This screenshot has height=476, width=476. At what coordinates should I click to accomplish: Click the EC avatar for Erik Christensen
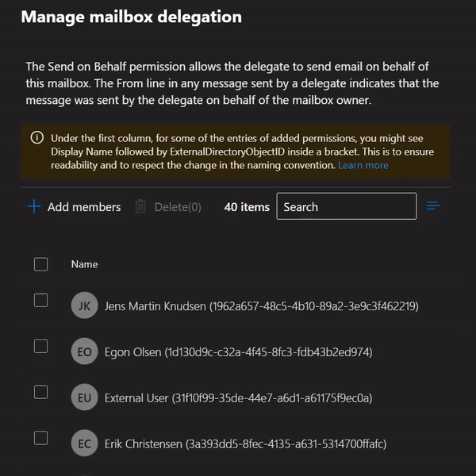(x=84, y=443)
